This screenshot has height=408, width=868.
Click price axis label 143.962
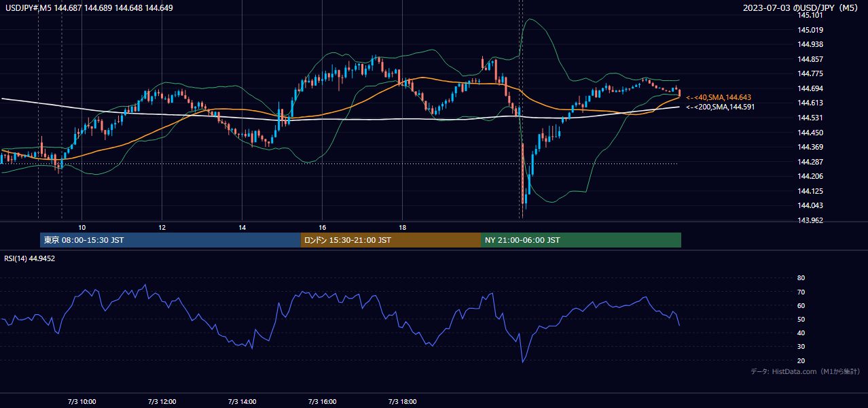click(x=810, y=220)
